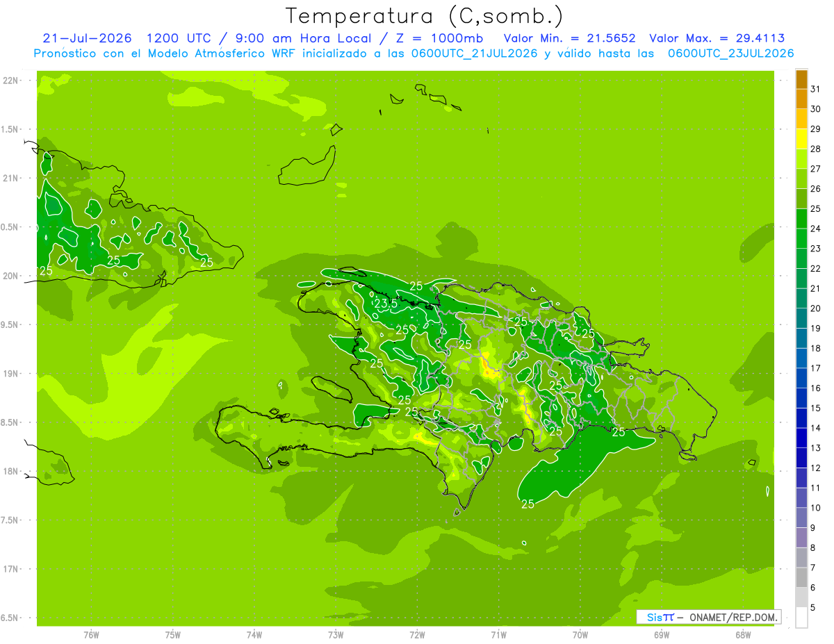Screen dimensions: 834x644
Task: Click the 23.5 contour label on the map
Action: tap(386, 304)
